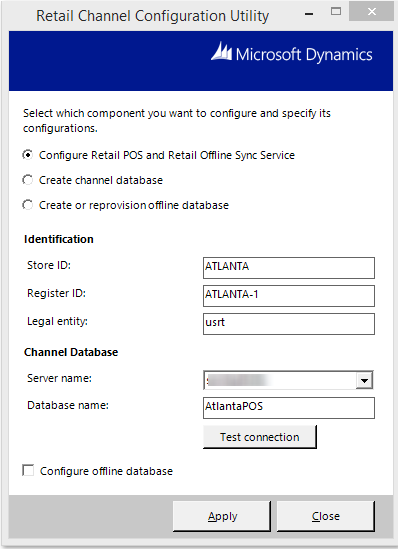Click the Microsoft Dynamics logo
Viewport: 398px width, 549px height.
pyautogui.click(x=292, y=54)
